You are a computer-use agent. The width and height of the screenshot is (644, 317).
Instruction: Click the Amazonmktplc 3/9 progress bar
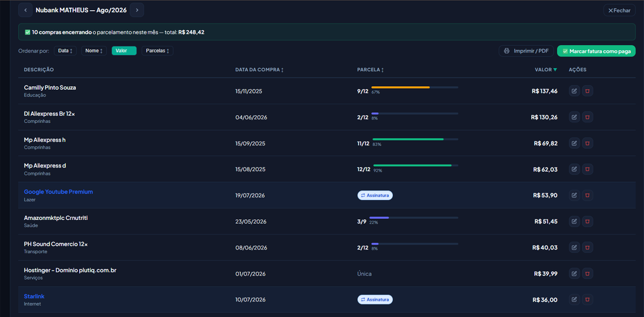(x=413, y=218)
